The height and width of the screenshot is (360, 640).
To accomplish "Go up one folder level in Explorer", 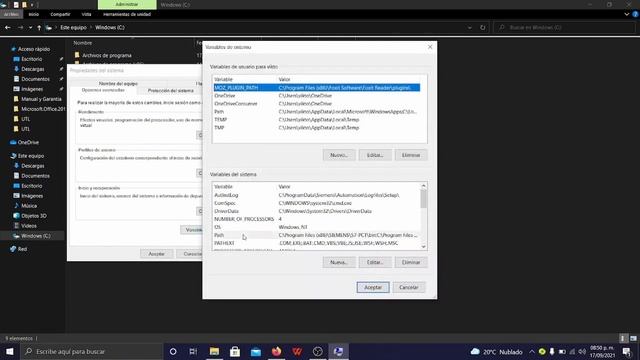I will point(39,27).
